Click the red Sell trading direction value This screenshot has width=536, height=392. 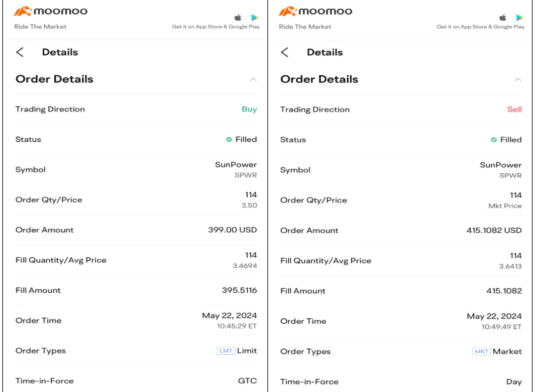coord(514,109)
